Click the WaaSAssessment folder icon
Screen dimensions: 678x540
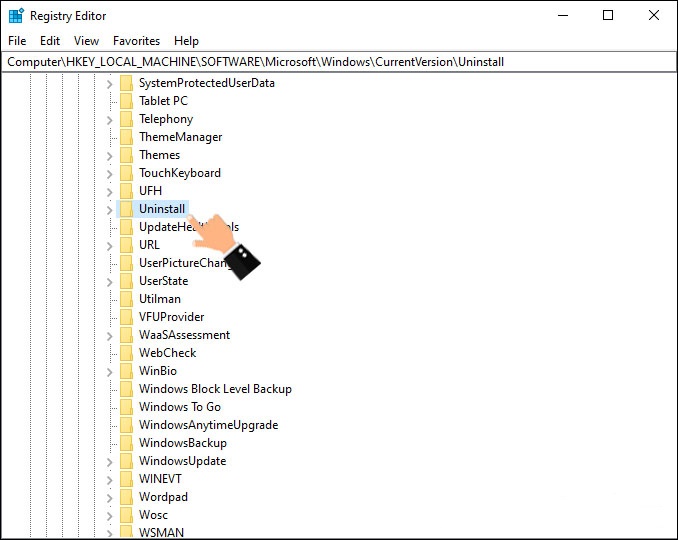tap(126, 335)
